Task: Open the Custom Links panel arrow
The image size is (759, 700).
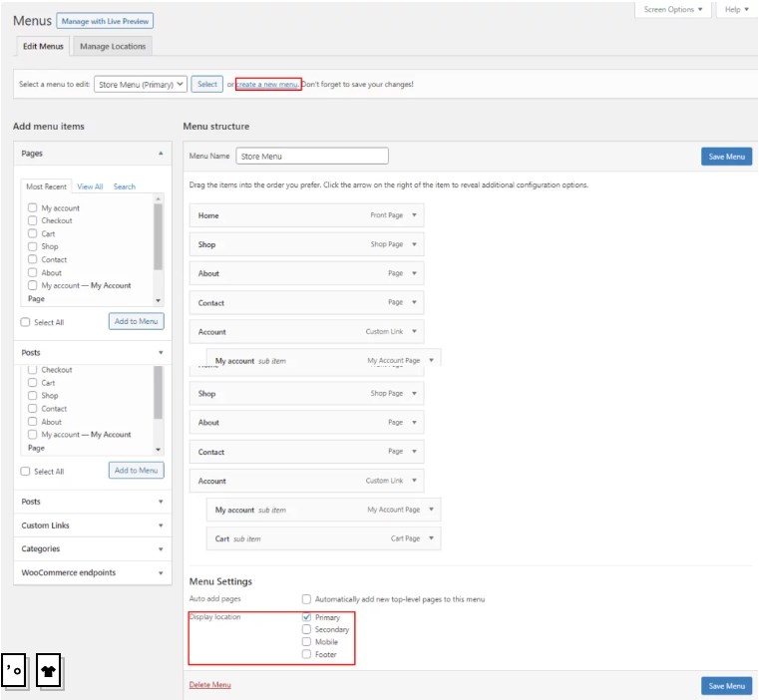Action: click(161, 525)
